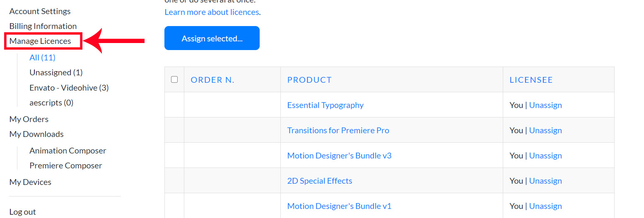Go to Billing Information page
The width and height of the screenshot is (644, 218).
[43, 26]
